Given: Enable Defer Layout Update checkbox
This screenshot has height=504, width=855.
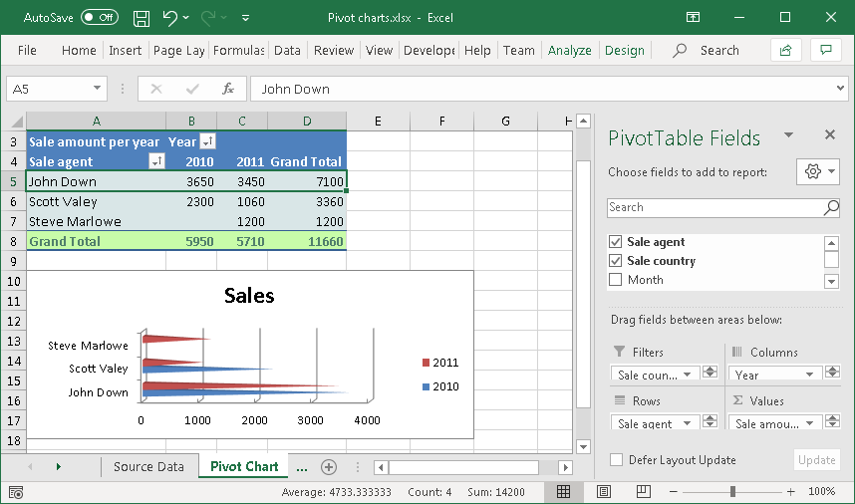Looking at the screenshot, I should (616, 460).
